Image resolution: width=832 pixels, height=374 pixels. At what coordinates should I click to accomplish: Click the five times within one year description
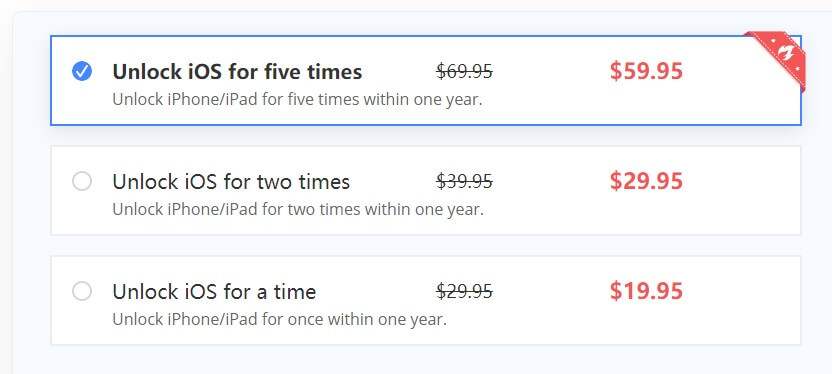(x=297, y=100)
